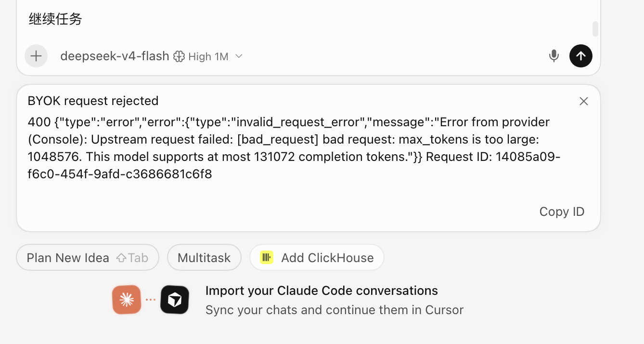Focus the prompt field containing 继续任务
Screen dimensions: 644x344
[x=308, y=19]
